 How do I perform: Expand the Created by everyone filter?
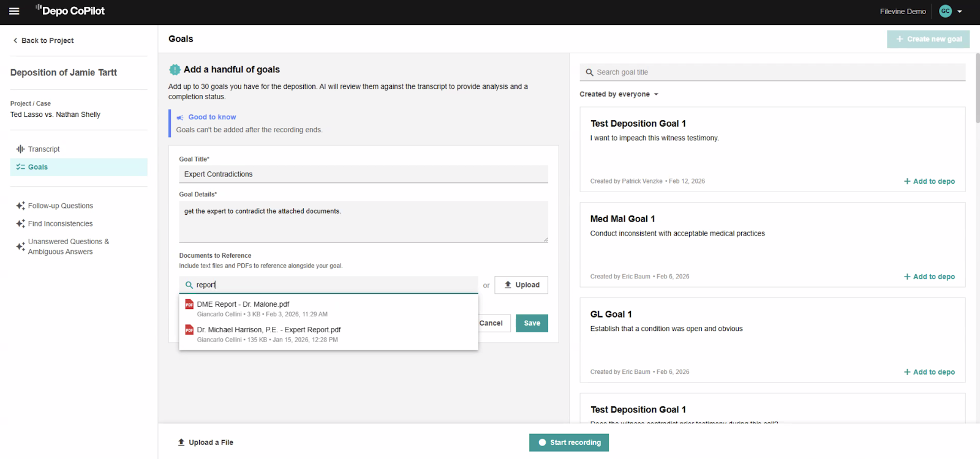619,94
